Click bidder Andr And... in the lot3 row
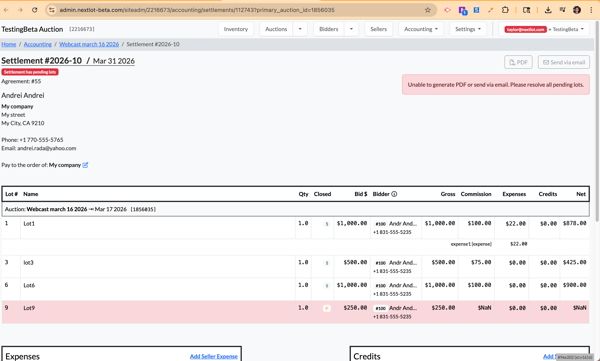This screenshot has height=361, width=600. tap(403, 263)
